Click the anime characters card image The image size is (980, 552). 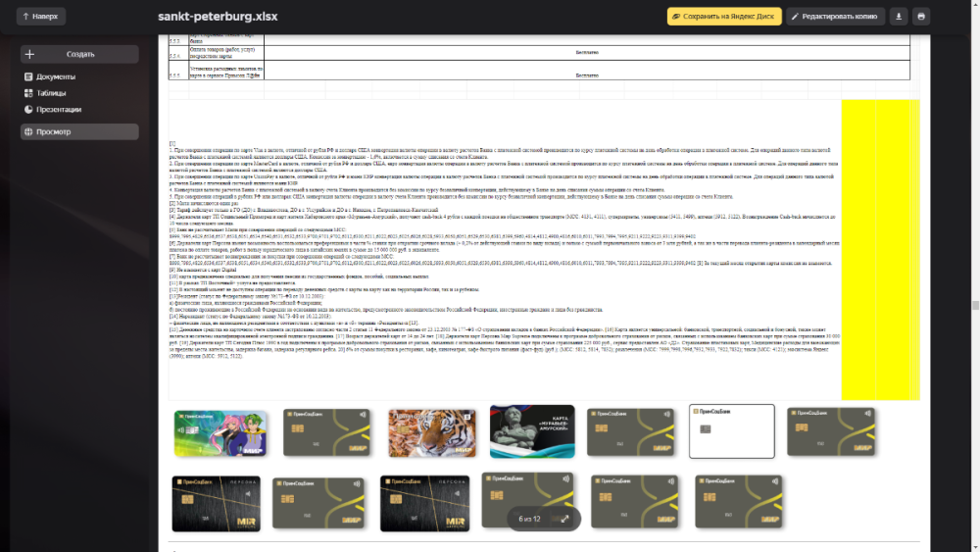pos(208,431)
